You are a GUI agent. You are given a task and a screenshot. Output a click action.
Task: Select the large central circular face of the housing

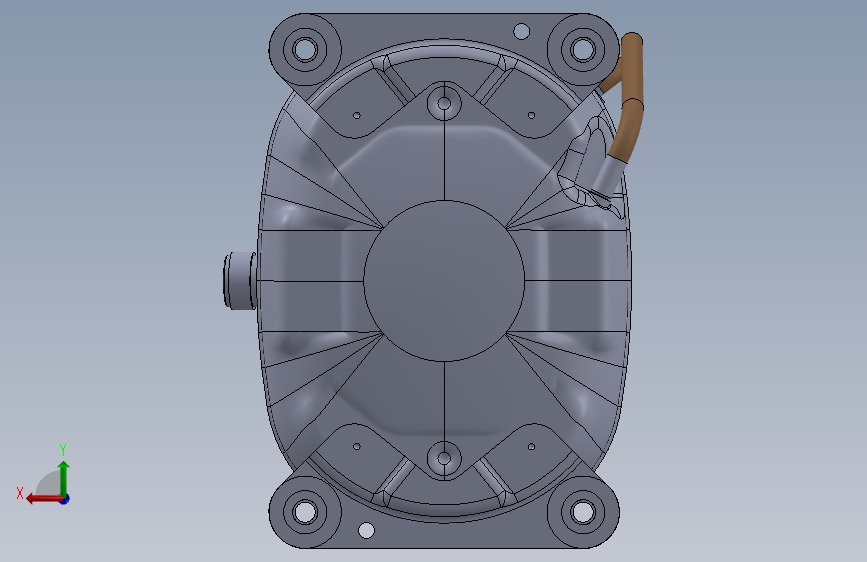click(444, 281)
